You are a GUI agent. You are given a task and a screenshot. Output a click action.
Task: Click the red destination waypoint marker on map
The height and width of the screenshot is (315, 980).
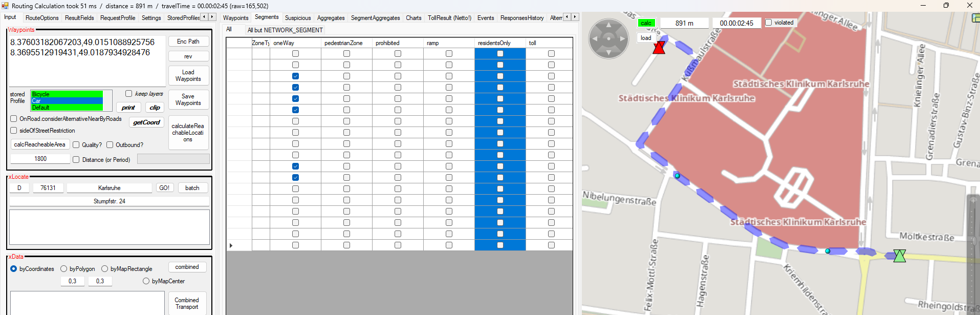[659, 48]
